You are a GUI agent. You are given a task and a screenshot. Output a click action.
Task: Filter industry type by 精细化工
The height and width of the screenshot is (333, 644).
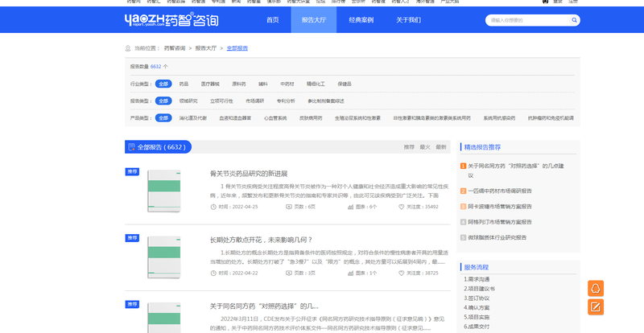point(316,84)
